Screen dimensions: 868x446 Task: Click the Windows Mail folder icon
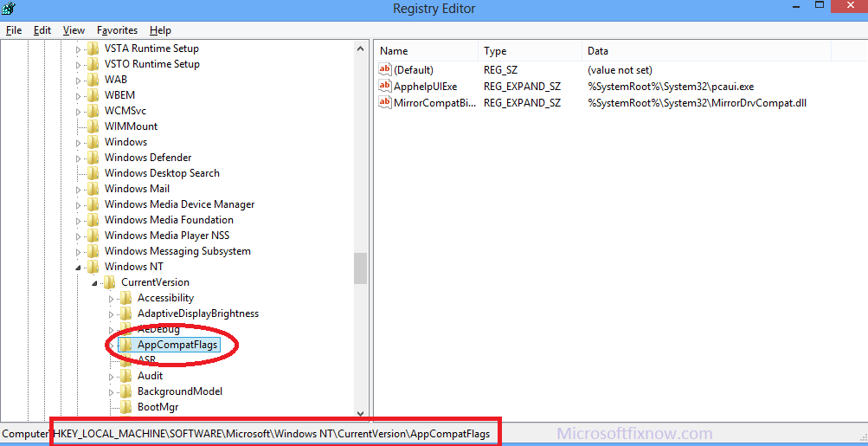click(x=93, y=189)
